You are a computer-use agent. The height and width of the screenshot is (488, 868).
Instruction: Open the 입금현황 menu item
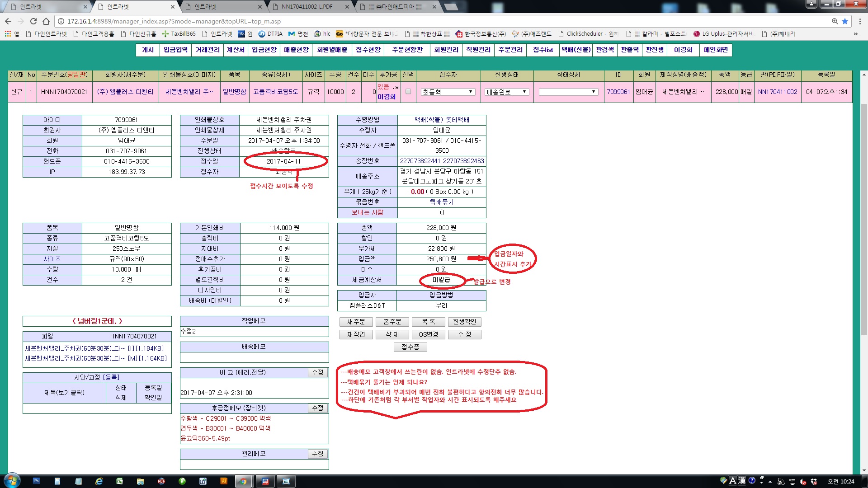pos(264,50)
